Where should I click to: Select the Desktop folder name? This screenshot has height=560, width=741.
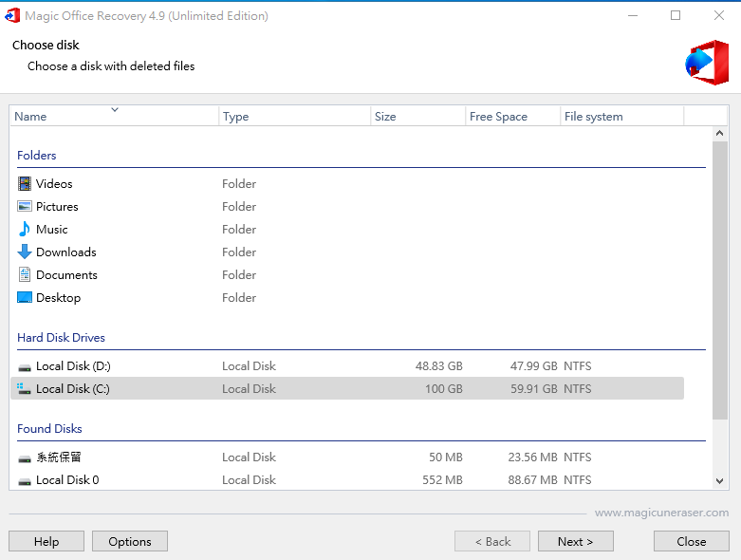[59, 298]
